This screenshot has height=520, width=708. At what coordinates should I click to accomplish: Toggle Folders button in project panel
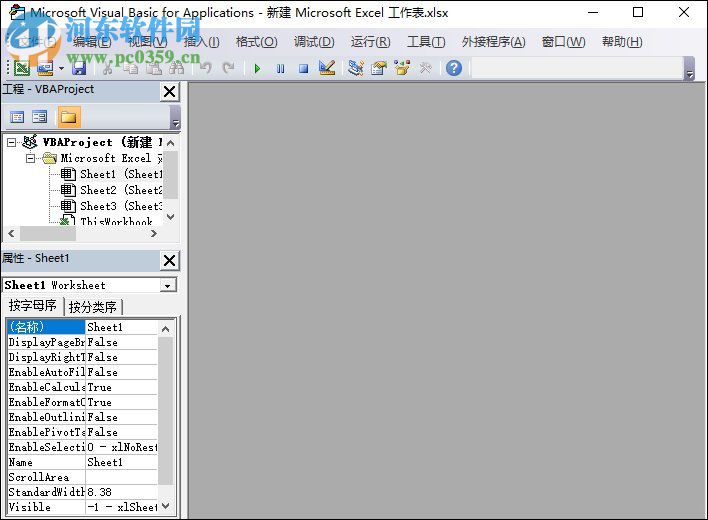[x=68, y=117]
